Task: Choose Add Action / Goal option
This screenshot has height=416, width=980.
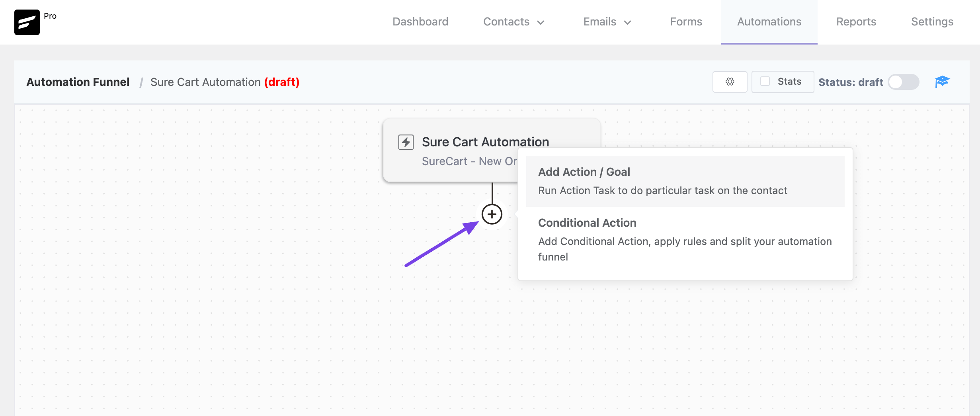Action: coord(685,181)
